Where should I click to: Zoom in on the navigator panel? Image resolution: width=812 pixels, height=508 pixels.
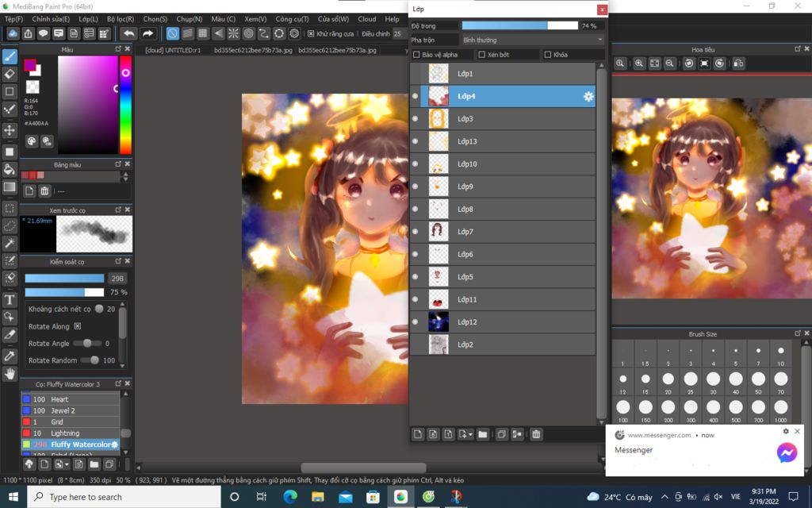639,63
